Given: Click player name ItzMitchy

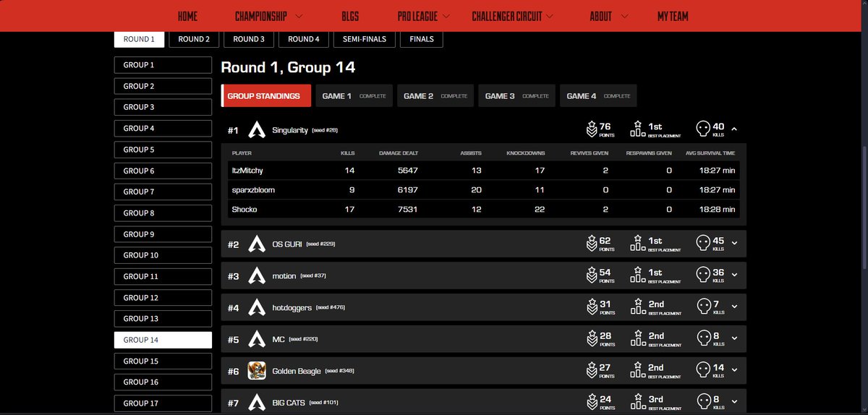Looking at the screenshot, I should click(x=247, y=171).
